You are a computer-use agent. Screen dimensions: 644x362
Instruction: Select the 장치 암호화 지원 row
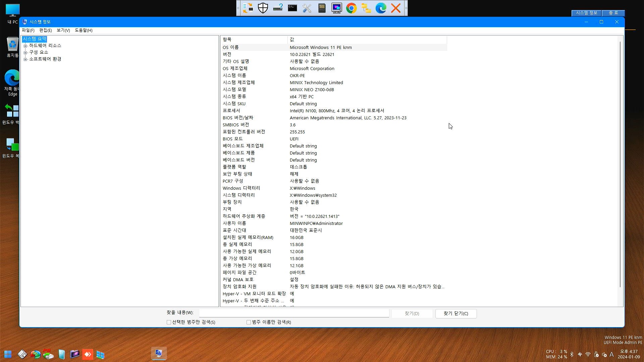(x=334, y=287)
